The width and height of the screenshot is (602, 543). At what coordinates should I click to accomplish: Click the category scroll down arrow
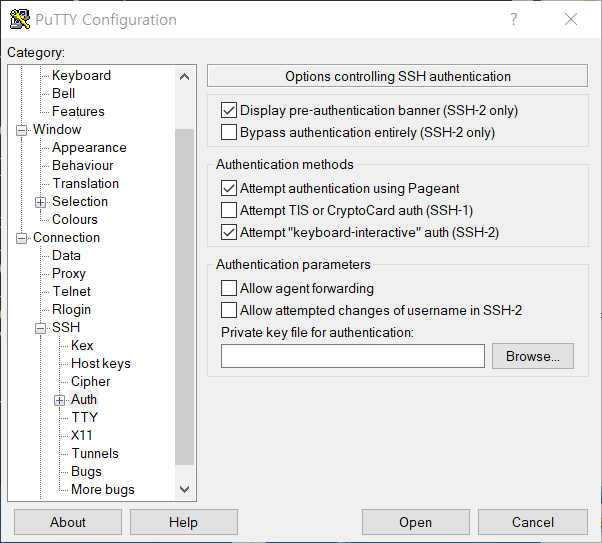[x=185, y=489]
